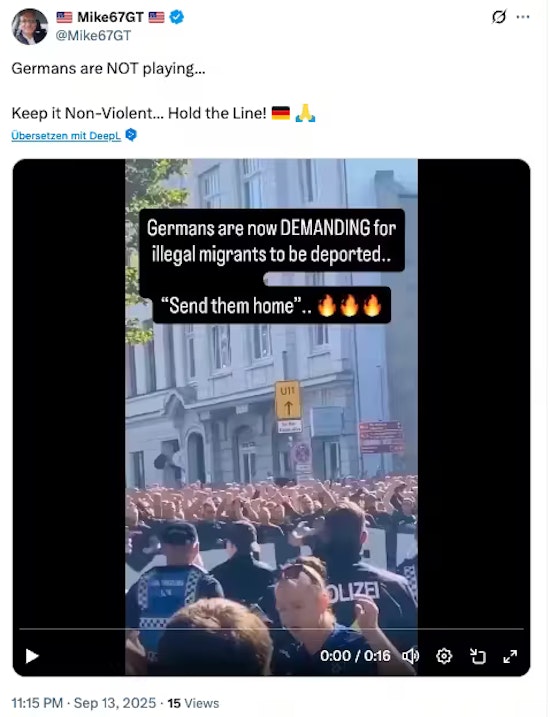Click the 0:00 / 0:16 time display
The image size is (550, 717).
point(355,656)
